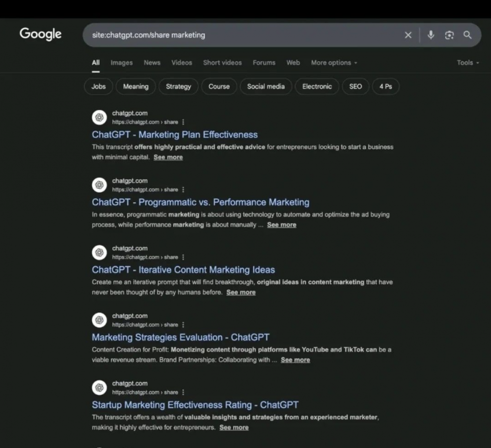
Task: Open the Short videos tab
Action: click(222, 63)
